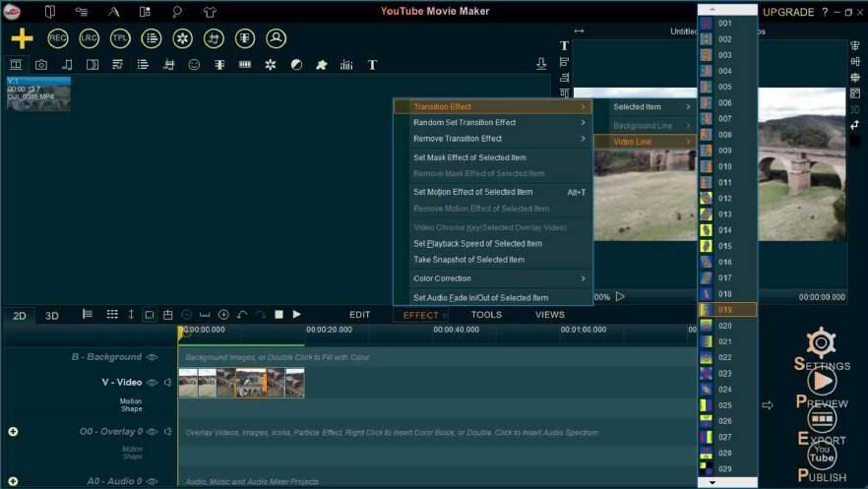The height and width of the screenshot is (489, 868).
Task: Expand Video Line submenu
Action: 645,142
